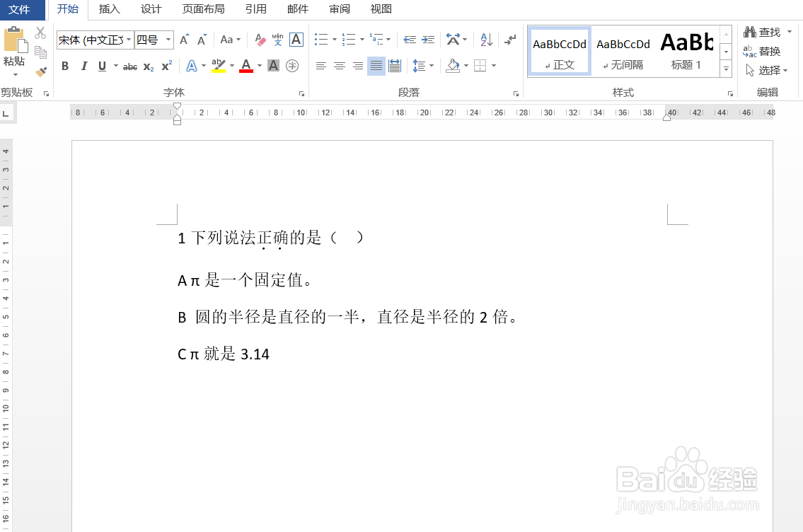
Task: Select the Format Painter brush
Action: (x=40, y=71)
